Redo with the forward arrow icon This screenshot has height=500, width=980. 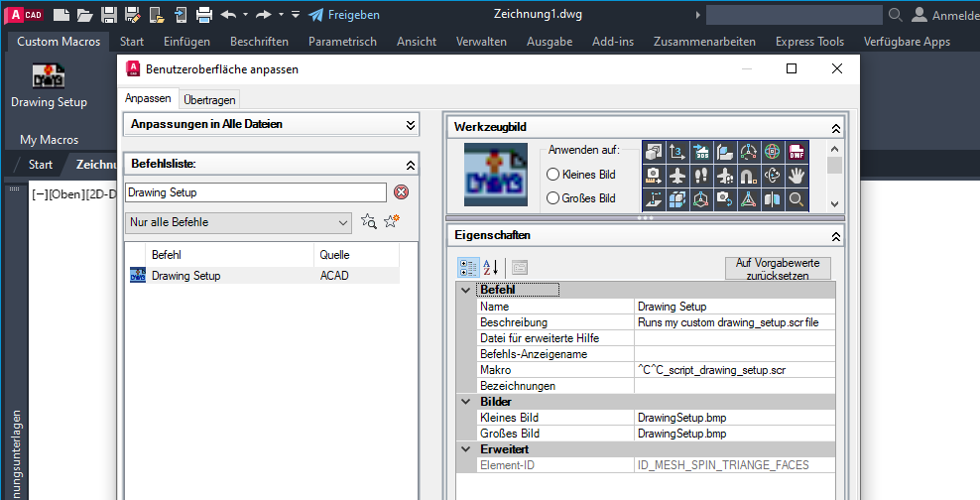tap(264, 14)
